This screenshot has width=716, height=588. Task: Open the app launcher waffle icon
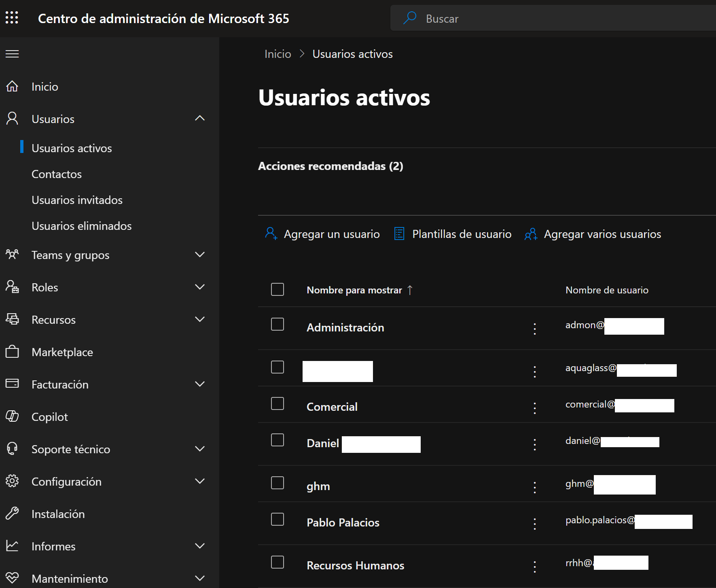tap(12, 18)
